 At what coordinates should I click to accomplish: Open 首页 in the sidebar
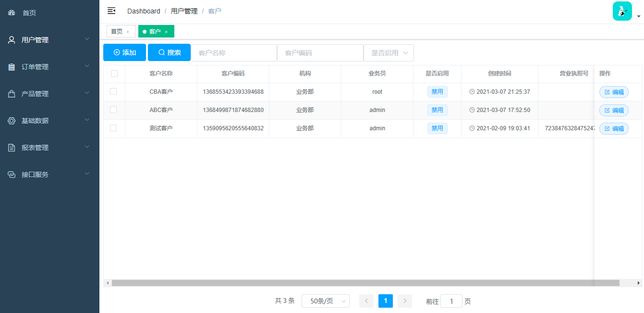[x=49, y=13]
